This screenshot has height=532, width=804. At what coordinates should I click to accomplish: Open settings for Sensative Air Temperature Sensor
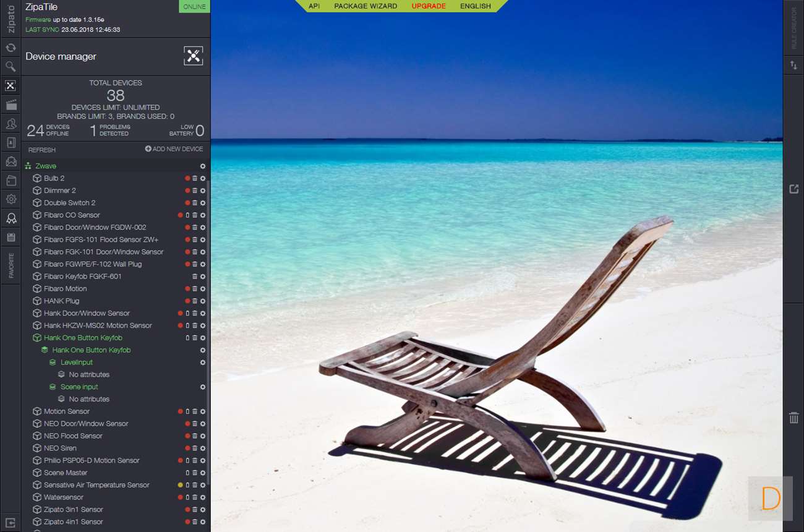[203, 485]
